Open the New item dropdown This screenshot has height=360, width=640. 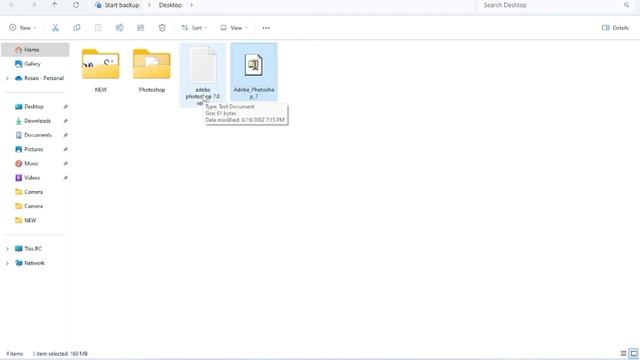tap(23, 28)
